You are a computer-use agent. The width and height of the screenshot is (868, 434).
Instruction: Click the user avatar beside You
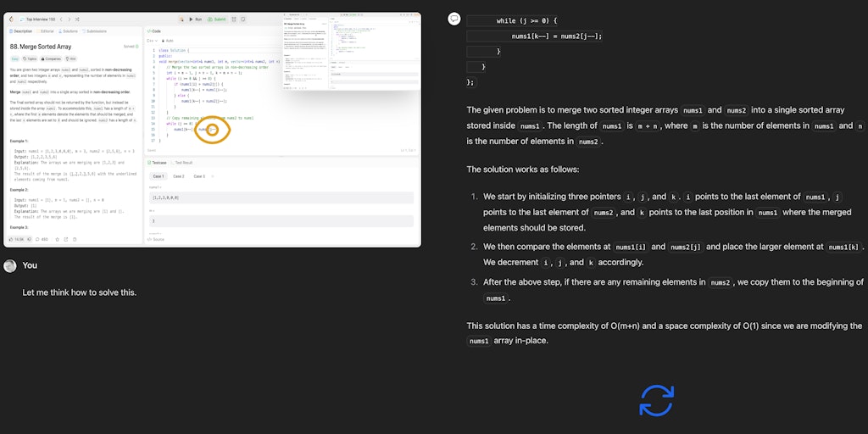10,265
